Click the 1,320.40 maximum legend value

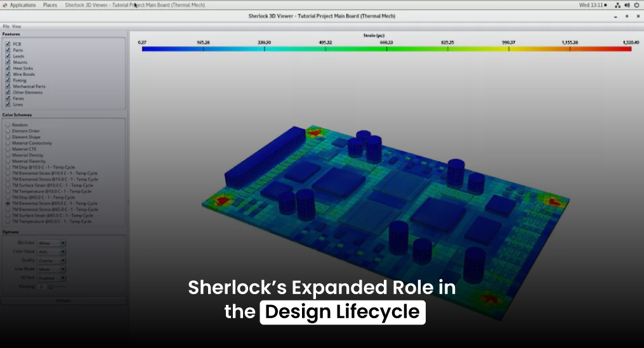click(631, 42)
